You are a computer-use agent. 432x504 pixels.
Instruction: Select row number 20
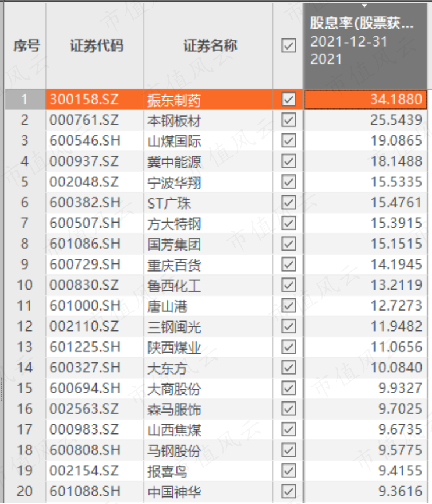(24, 491)
